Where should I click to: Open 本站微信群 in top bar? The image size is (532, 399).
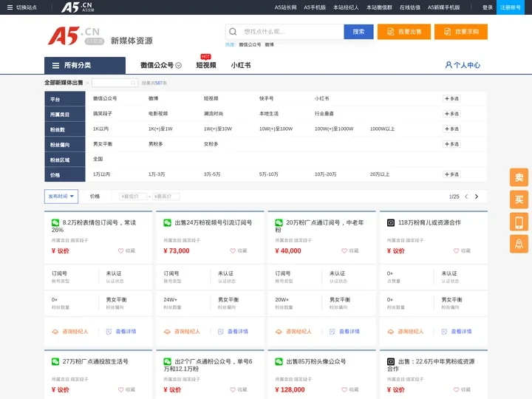(x=379, y=7)
